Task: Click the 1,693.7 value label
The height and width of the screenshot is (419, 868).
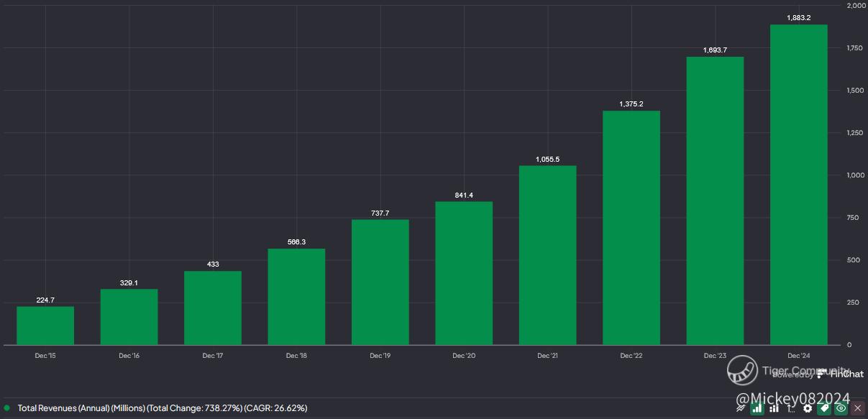Action: click(x=715, y=50)
